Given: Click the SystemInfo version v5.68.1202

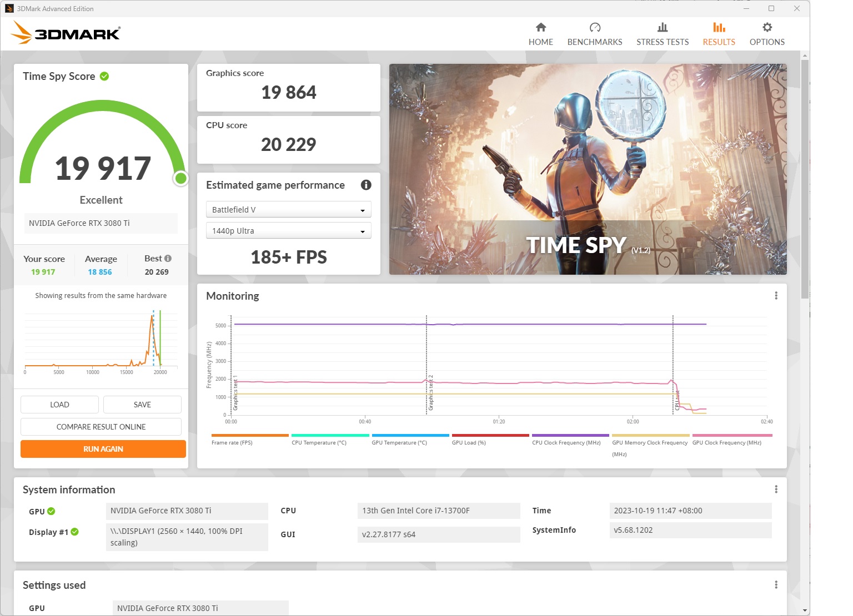Looking at the screenshot, I should (690, 530).
